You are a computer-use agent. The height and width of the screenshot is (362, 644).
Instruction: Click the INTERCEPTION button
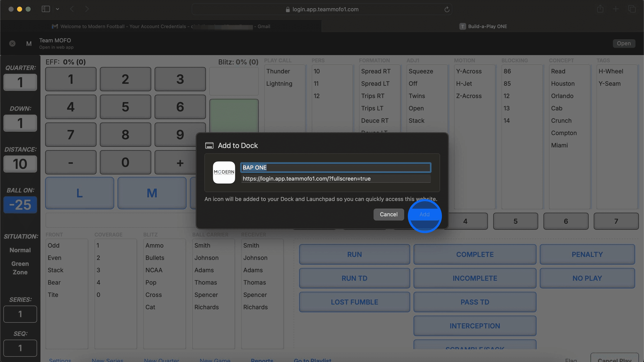coord(475,326)
